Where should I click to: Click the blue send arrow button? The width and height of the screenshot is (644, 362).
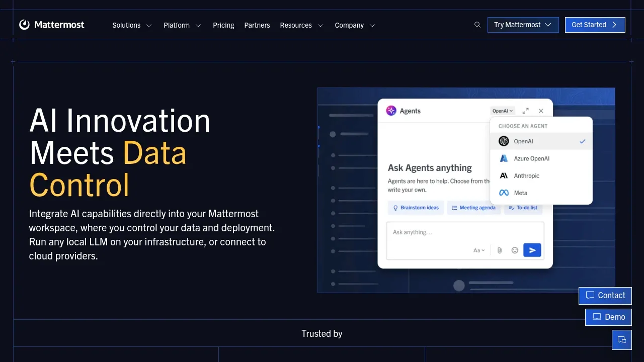[532, 250]
